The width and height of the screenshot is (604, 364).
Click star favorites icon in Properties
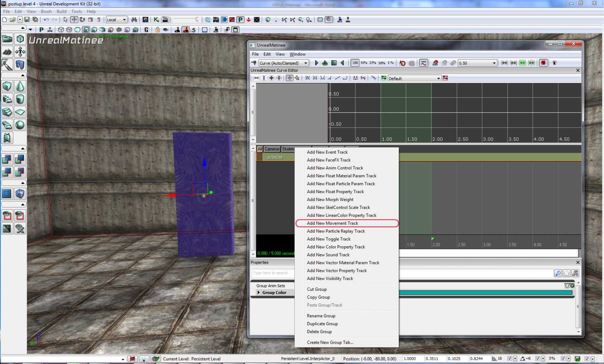pyautogui.click(x=567, y=273)
